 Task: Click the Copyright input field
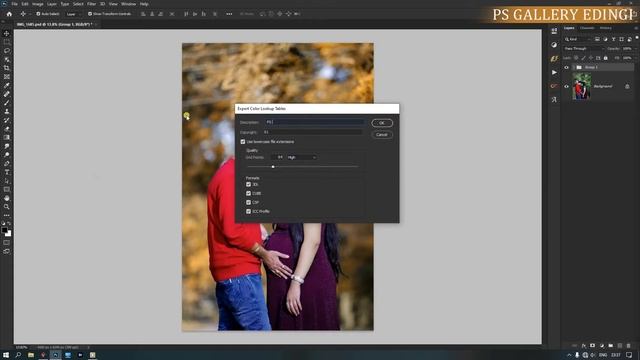coord(312,132)
